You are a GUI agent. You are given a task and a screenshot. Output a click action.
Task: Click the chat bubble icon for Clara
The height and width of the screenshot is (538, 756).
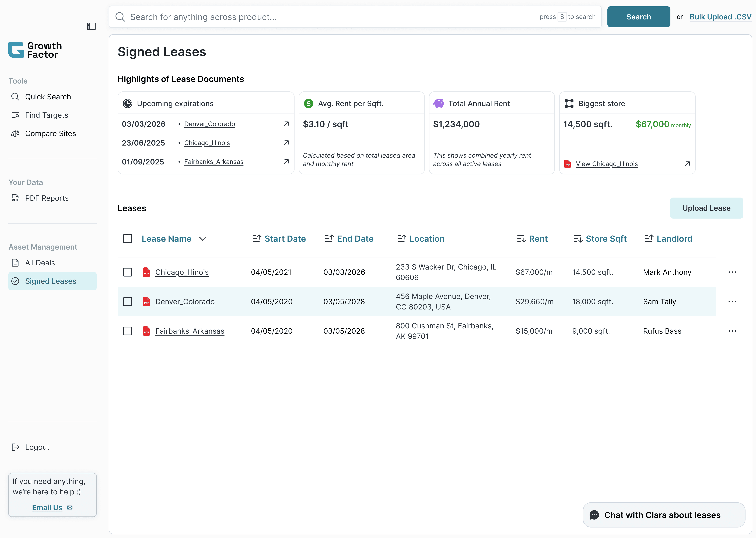[x=594, y=515]
